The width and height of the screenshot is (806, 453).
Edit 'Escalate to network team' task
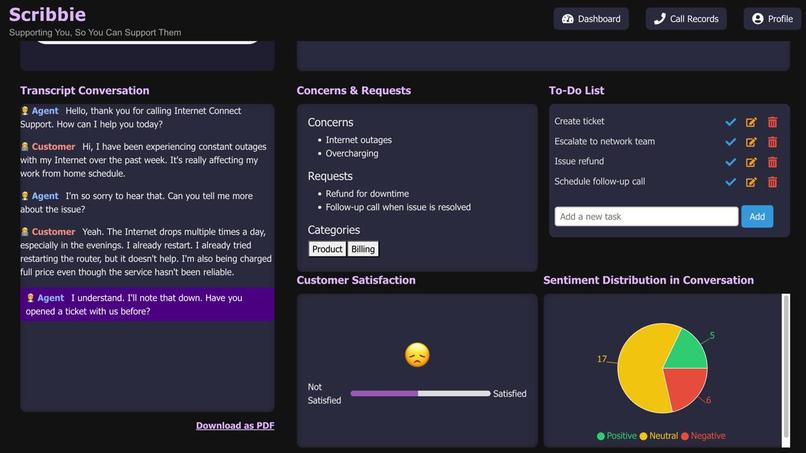751,142
